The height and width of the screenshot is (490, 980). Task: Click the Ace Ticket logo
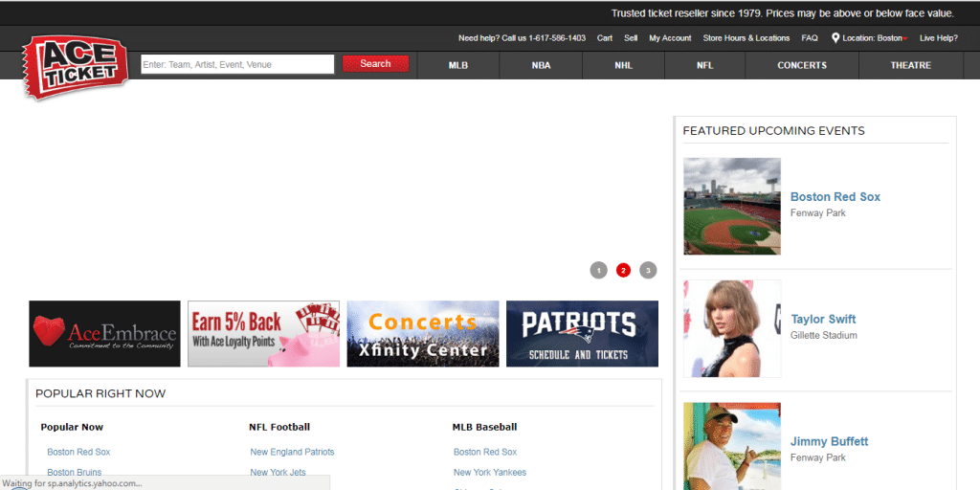75,68
